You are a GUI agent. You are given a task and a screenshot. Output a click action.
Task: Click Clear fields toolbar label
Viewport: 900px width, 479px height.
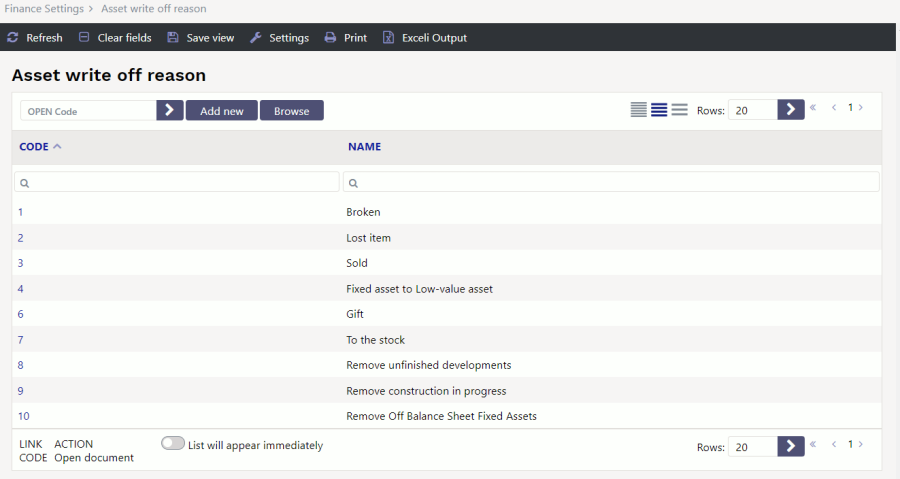tap(125, 38)
